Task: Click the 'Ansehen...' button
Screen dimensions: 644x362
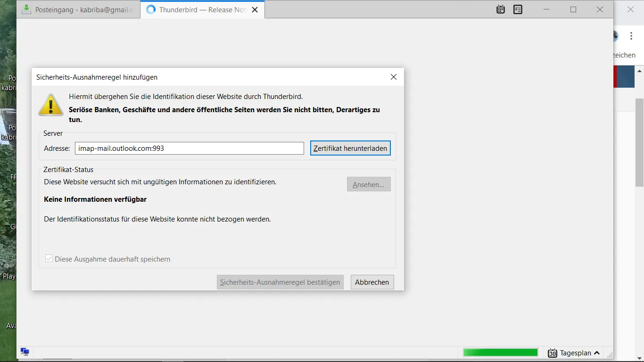Action: point(369,184)
